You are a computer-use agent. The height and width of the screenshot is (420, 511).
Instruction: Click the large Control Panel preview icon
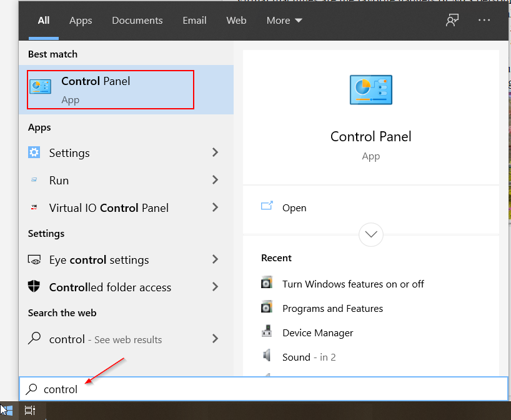(x=371, y=89)
